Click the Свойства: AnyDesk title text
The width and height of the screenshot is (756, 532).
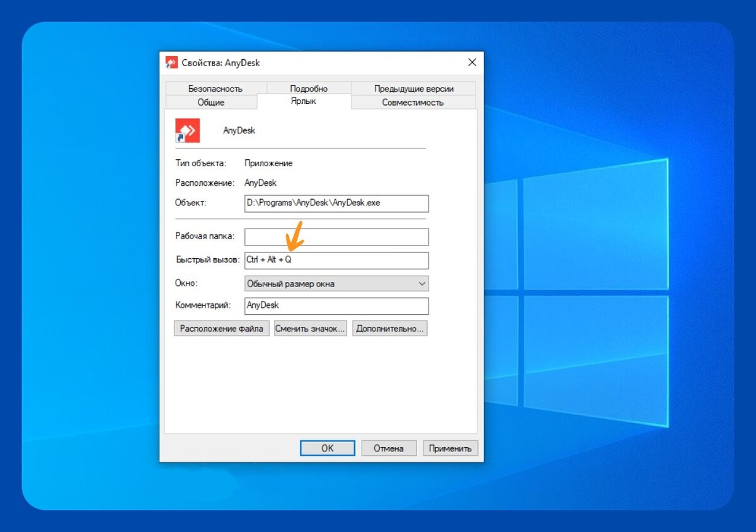(x=220, y=63)
